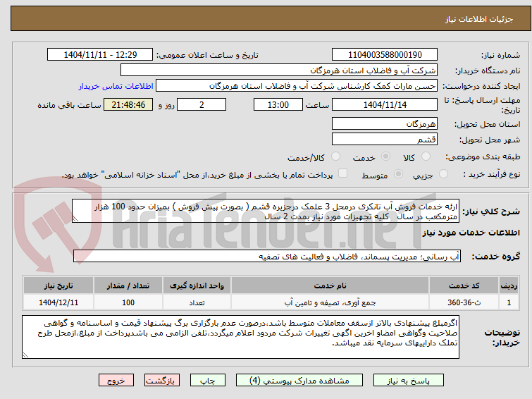532x399 pixels.
Task: Select the کالا/خدمت radio button
Action: [335, 156]
